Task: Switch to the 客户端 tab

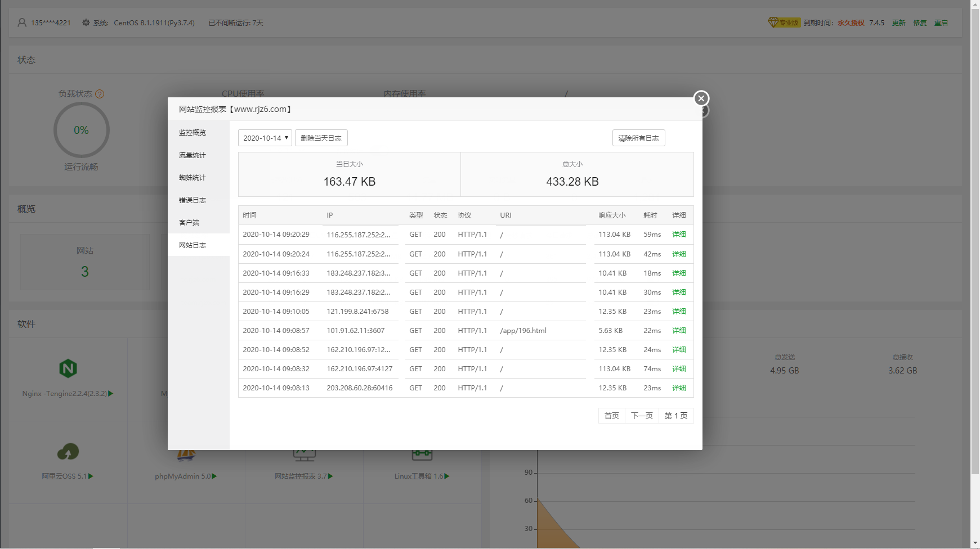Action: (189, 223)
